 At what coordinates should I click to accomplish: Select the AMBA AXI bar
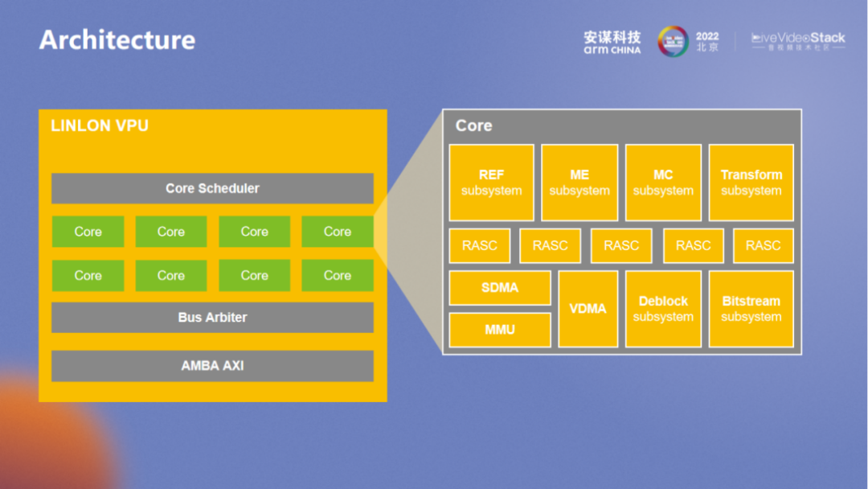[x=212, y=365]
